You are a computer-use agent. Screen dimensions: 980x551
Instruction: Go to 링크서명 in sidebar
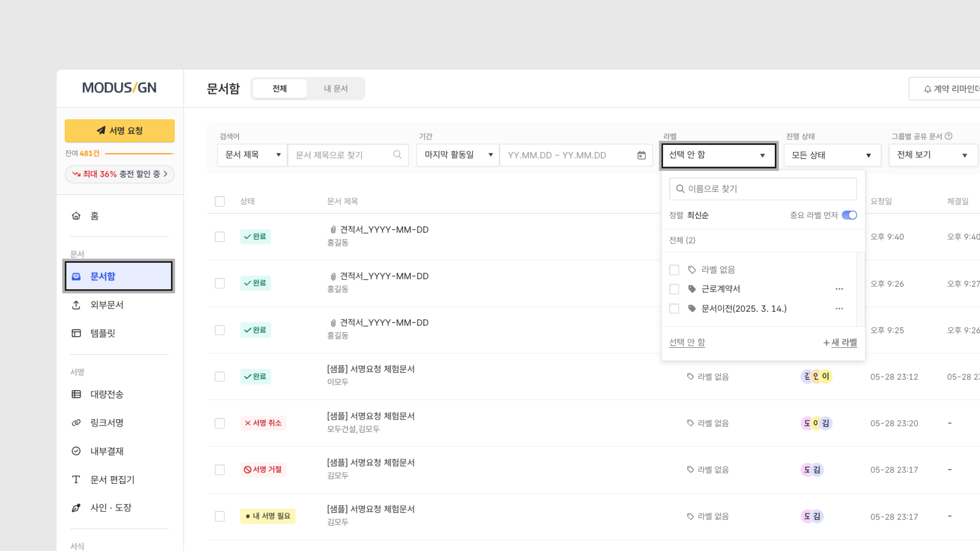(x=107, y=422)
